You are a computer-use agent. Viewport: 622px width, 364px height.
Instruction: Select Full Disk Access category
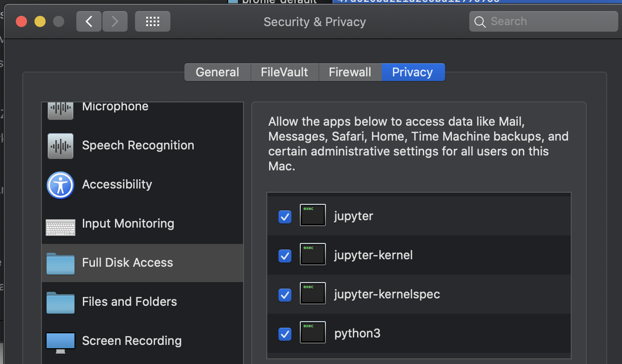(127, 263)
